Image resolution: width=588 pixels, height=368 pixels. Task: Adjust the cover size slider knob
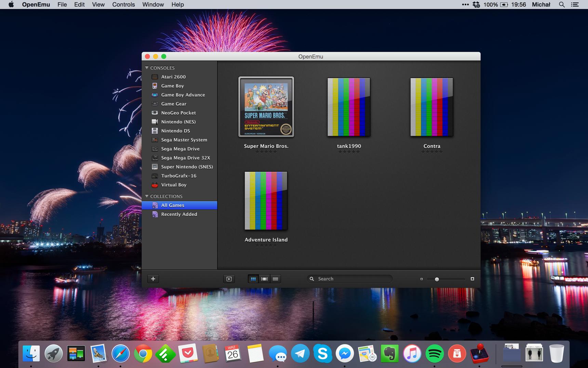tap(437, 279)
